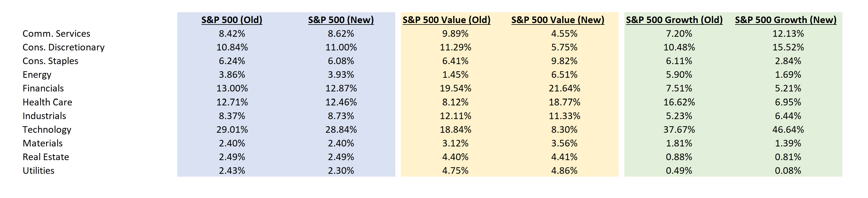Viewport: 868px width, 198px height.
Task: Click the Comm. Services row label
Action: [56, 34]
